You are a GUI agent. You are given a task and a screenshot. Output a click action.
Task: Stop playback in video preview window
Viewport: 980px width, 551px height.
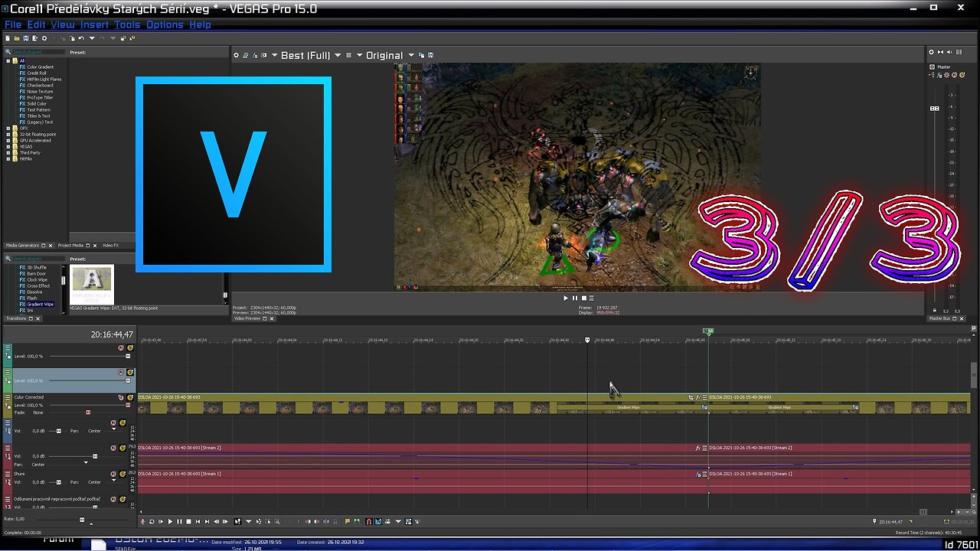tap(583, 298)
